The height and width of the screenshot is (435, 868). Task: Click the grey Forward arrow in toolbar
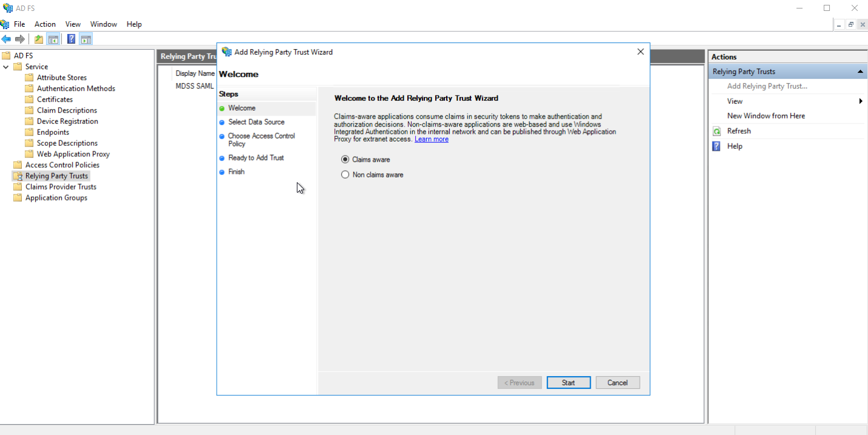(20, 39)
